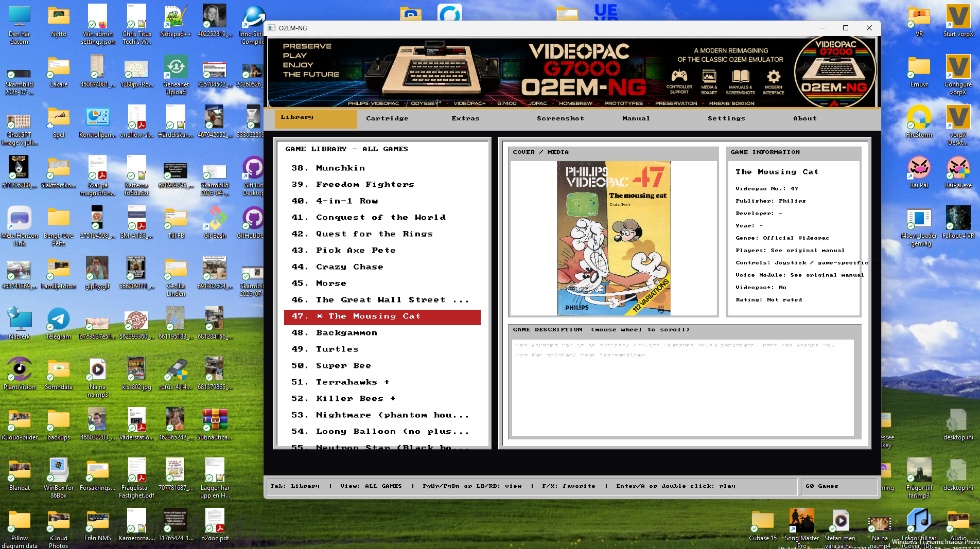This screenshot has height=549, width=980.
Task: Select the backups desktop folder
Action: pos(59,425)
